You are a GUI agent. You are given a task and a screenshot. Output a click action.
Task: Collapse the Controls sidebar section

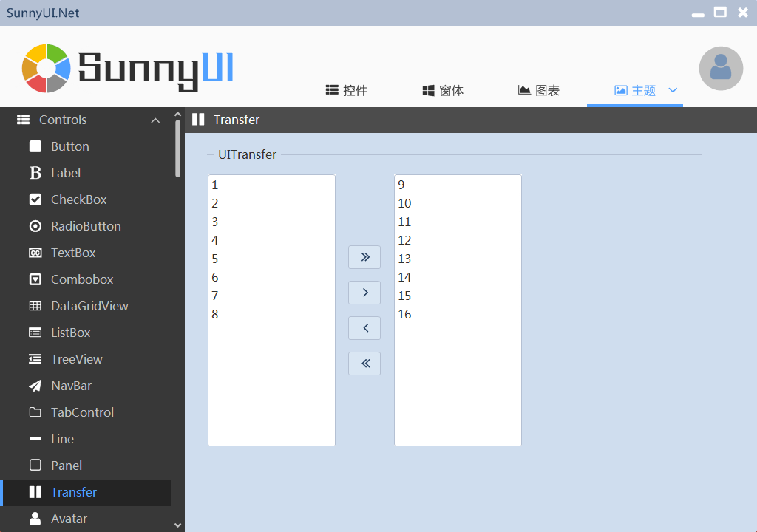coord(155,119)
